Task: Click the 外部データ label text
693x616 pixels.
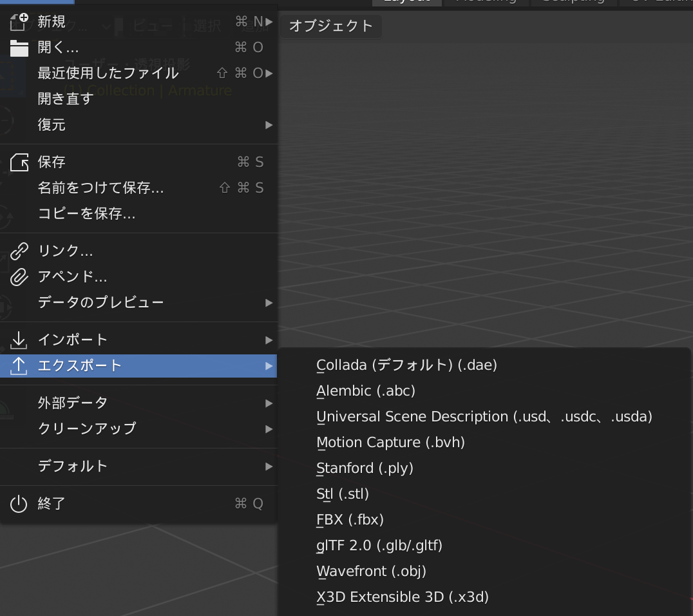Action: coord(73,403)
